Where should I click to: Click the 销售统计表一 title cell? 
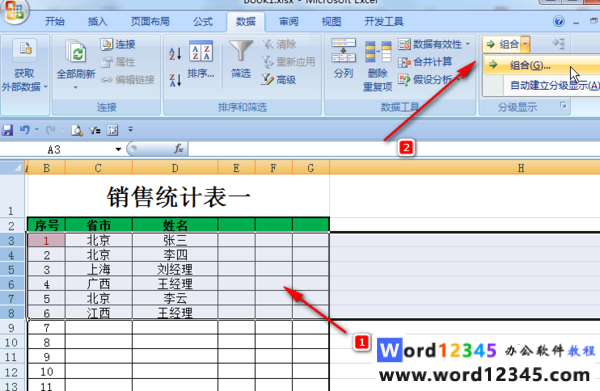click(178, 197)
